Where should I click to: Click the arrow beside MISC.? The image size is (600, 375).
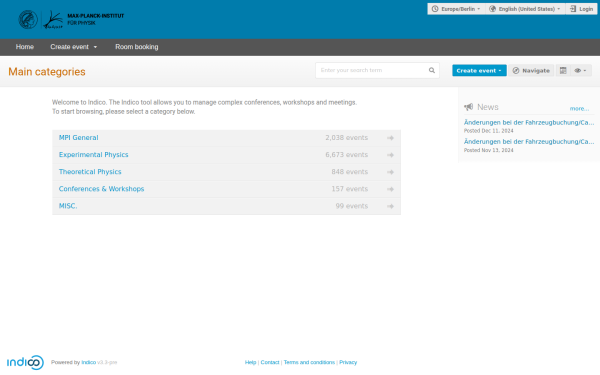pos(390,206)
